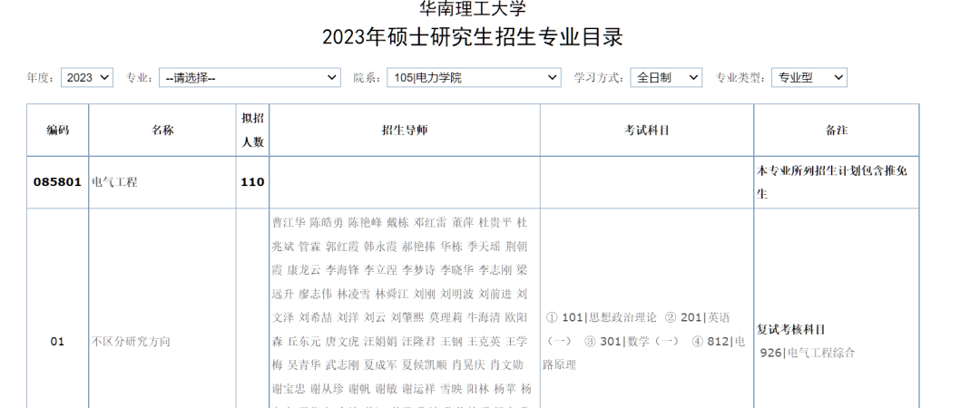Click advisor name 欧阳森
Screen dimensions: 980x408
click(x=400, y=329)
